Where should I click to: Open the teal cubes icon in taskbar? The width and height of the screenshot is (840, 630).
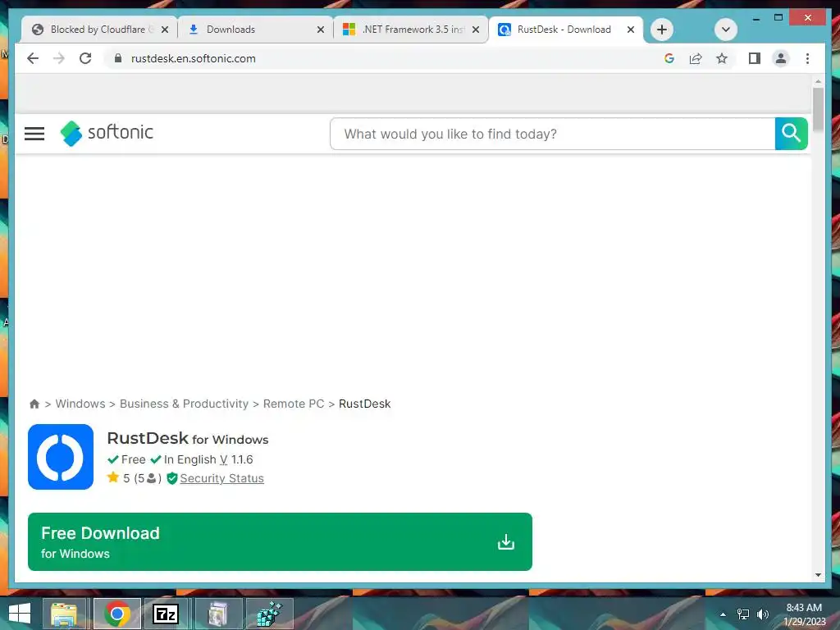(x=269, y=614)
